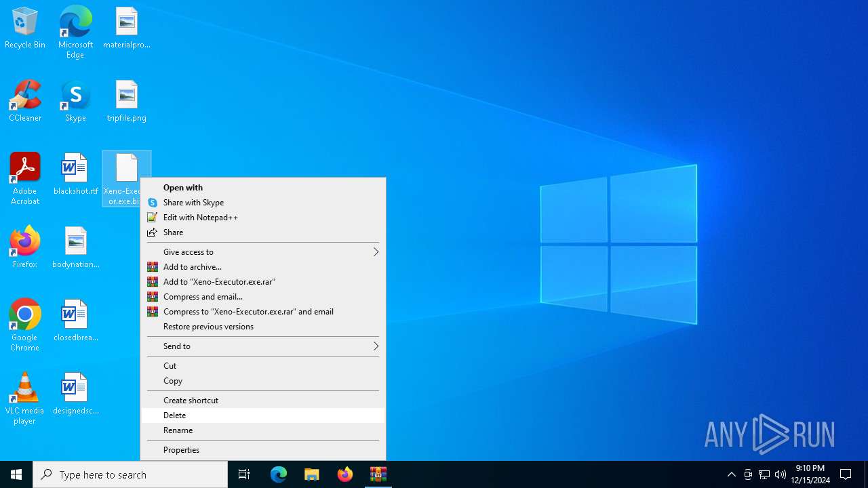Select the tripfile.png desktop file
868x488 pixels.
pos(127,102)
